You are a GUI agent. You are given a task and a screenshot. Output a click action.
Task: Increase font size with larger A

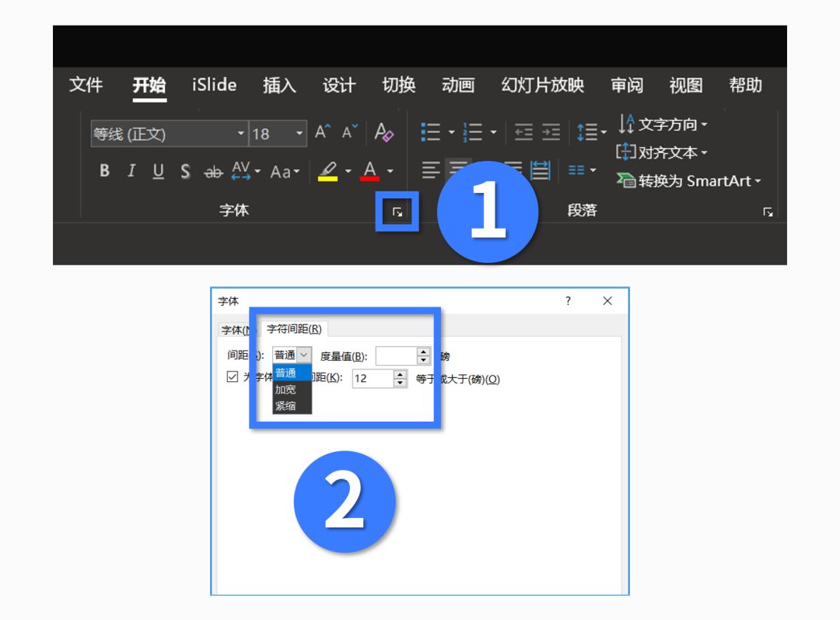323,132
